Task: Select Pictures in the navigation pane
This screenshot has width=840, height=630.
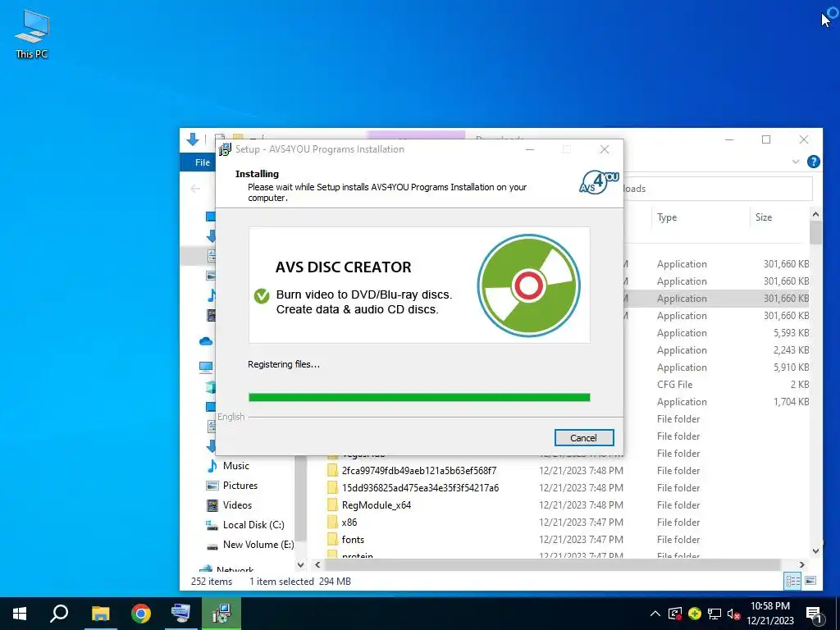Action: 240,486
